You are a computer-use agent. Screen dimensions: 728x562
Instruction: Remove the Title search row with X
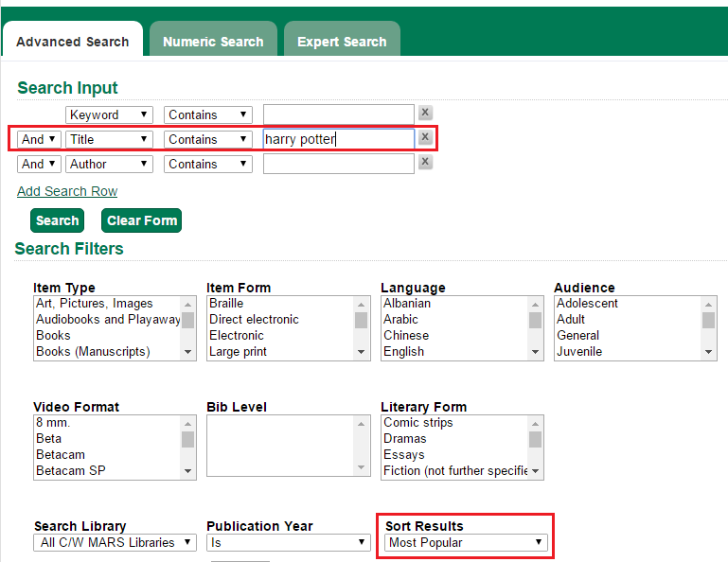(425, 138)
